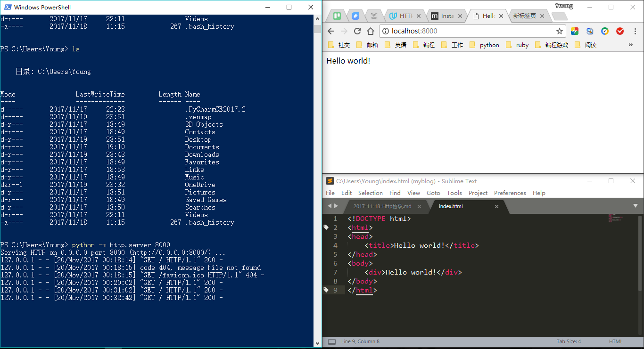Open Chrome's three-dot menu
644x349 pixels.
coord(635,31)
